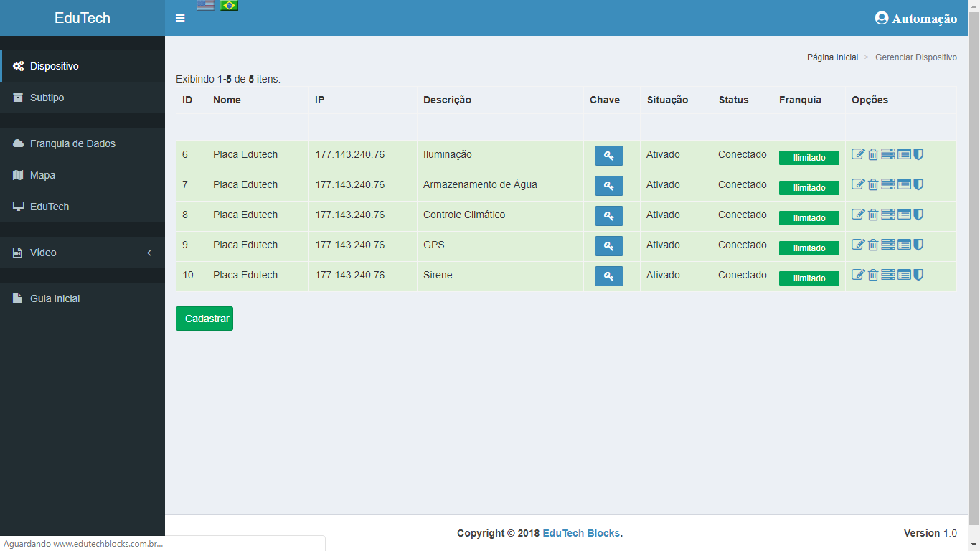This screenshot has width=980, height=551.
Task: Delete the Iluminação device with trash icon
Action: point(873,154)
